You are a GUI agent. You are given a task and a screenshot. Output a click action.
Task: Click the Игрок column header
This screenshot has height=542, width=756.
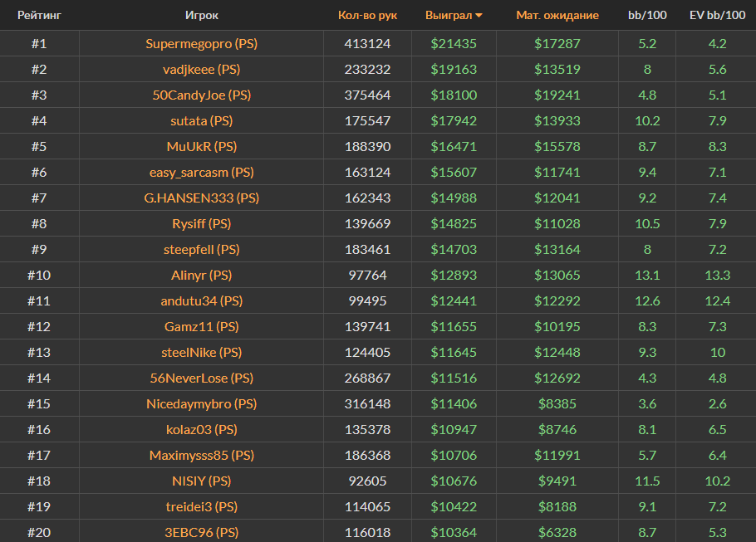(x=202, y=15)
